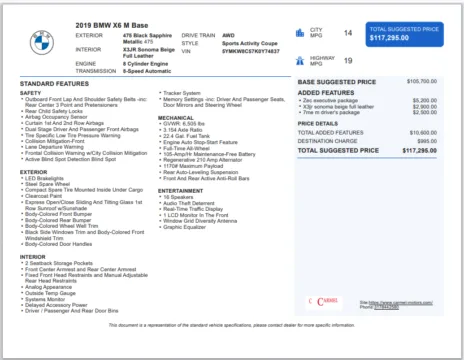
Task: Click the $105,700.00 base price
Action: point(422,81)
